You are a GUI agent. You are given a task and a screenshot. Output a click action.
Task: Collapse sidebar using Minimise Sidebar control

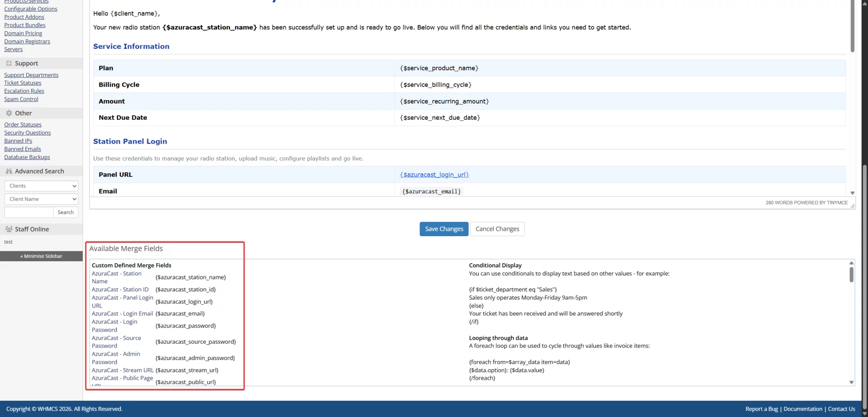[41, 256]
